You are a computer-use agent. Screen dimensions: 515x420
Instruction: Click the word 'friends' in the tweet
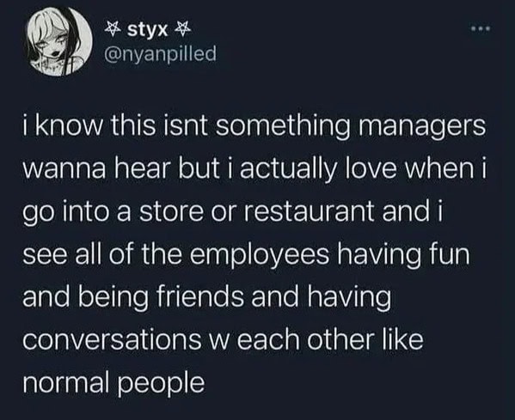[x=202, y=296]
